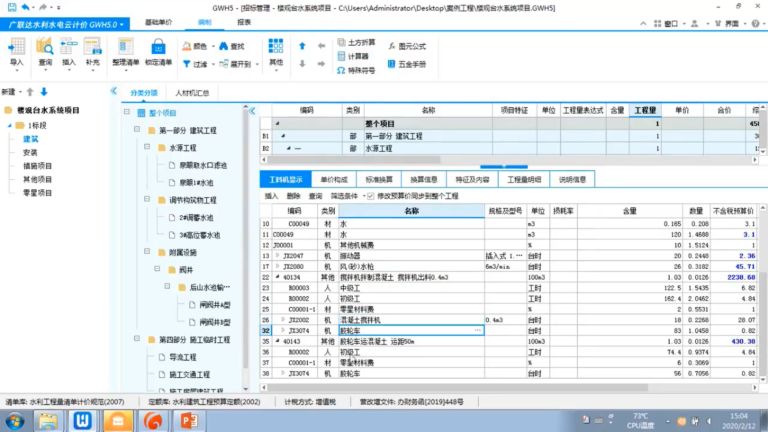Collapse the left project panel chevron
This screenshot has width=768, height=432.
pos(114,91)
